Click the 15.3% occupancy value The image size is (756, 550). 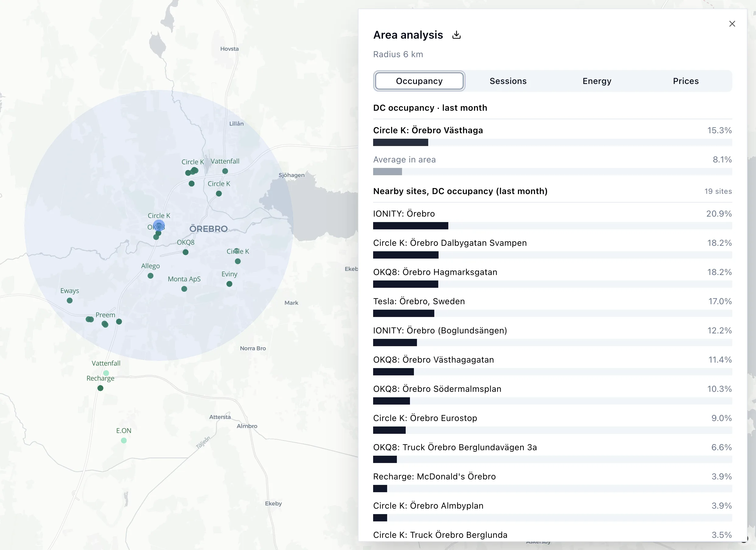click(x=720, y=130)
